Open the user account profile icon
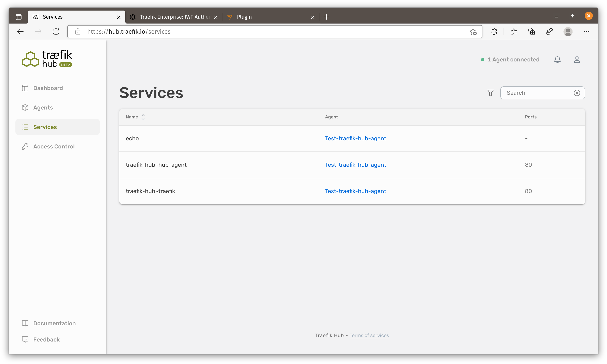Screen dimensions: 607x364 tap(577, 60)
